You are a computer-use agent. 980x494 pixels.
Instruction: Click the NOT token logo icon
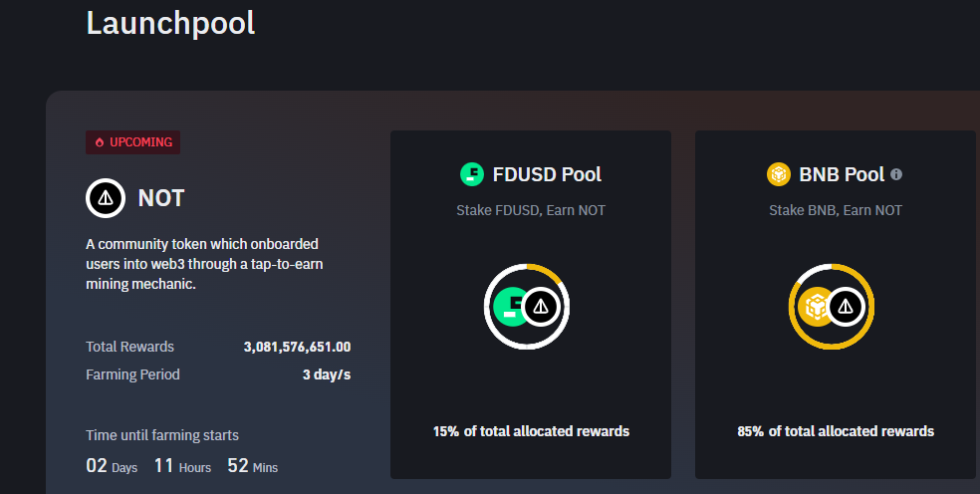[106, 198]
